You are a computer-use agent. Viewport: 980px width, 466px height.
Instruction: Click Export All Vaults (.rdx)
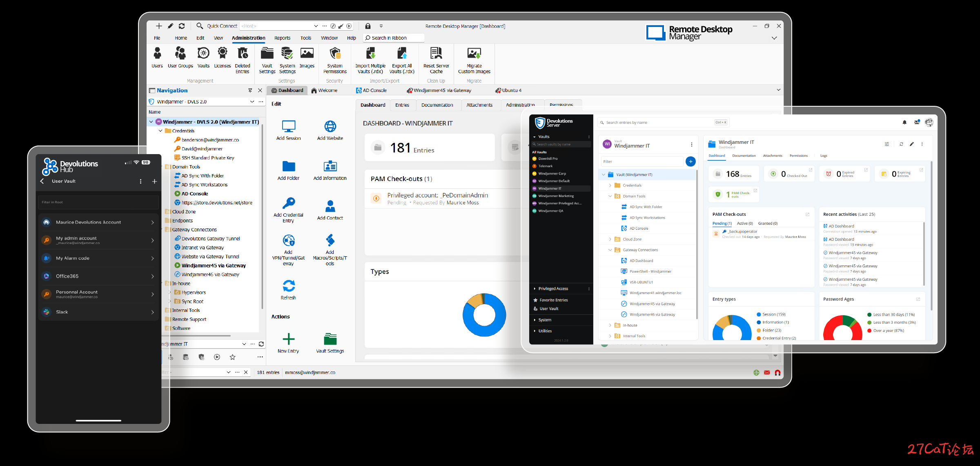[402, 60]
